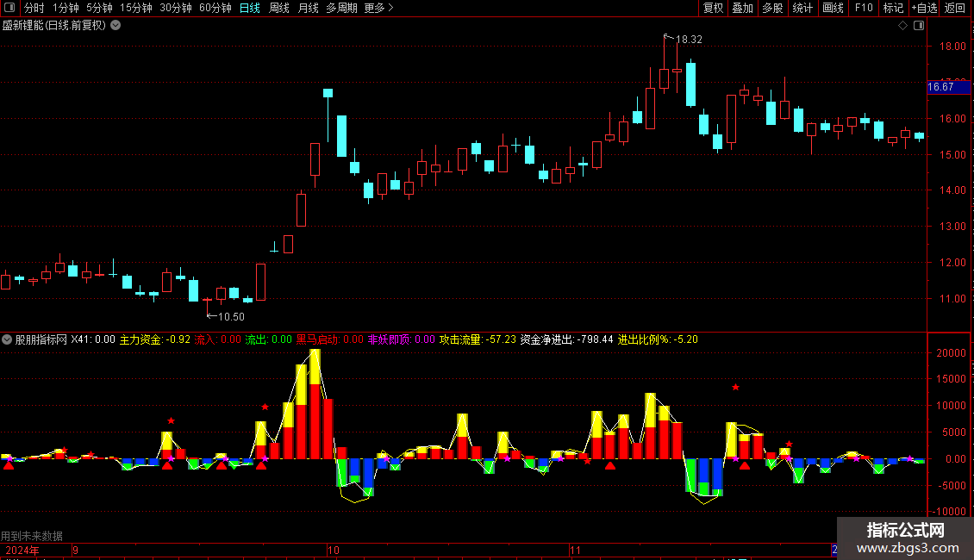Click the X41: 0.00 value
974x560 pixels.
coord(93,339)
